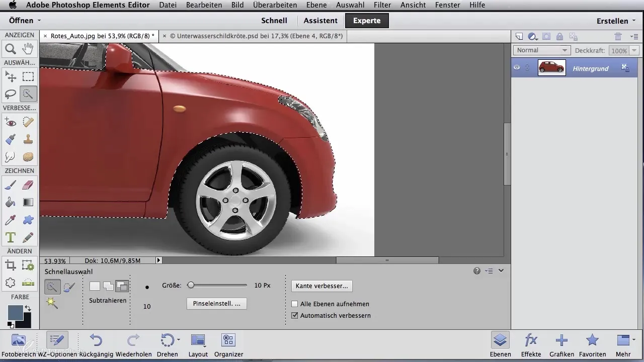Viewport: 644px width, 362px height.
Task: Select the Lasso tool
Action: (10, 94)
